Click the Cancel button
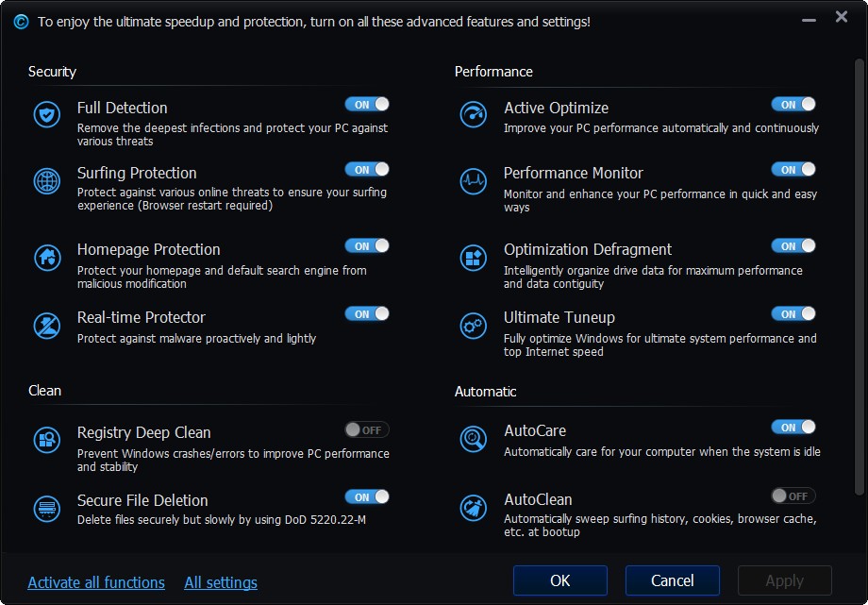Image resolution: width=868 pixels, height=605 pixels. click(673, 580)
